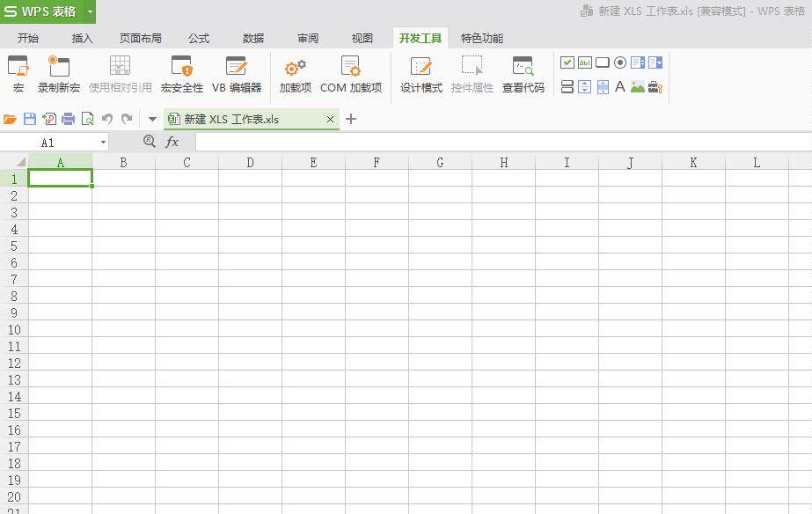Open the 公式 tab
This screenshot has height=514, width=812.
click(x=199, y=39)
